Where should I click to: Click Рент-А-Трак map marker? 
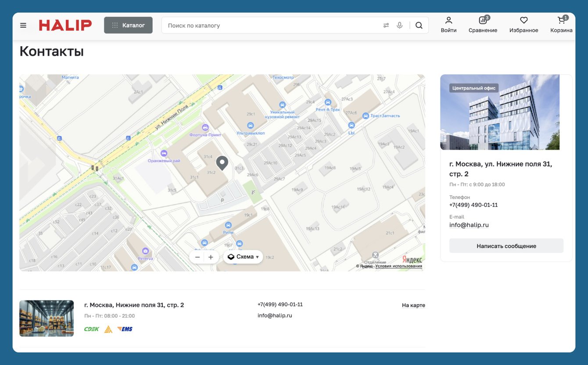pyautogui.click(x=328, y=102)
